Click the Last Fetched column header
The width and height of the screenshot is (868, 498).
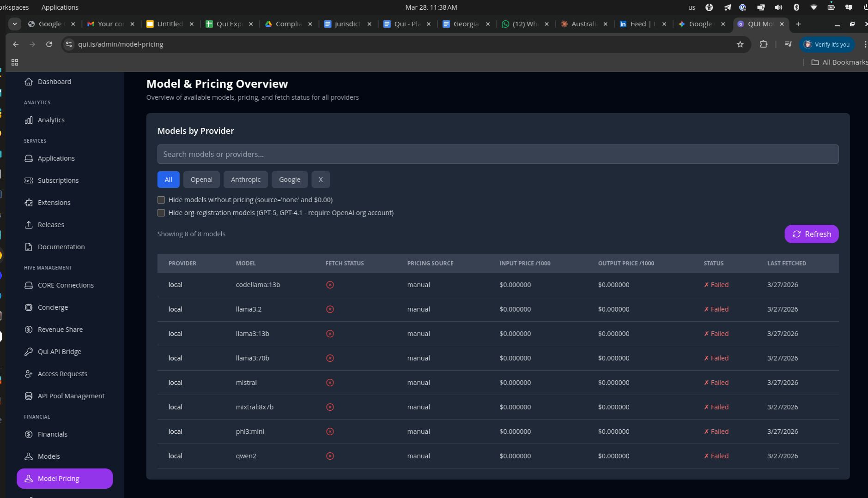(786, 264)
